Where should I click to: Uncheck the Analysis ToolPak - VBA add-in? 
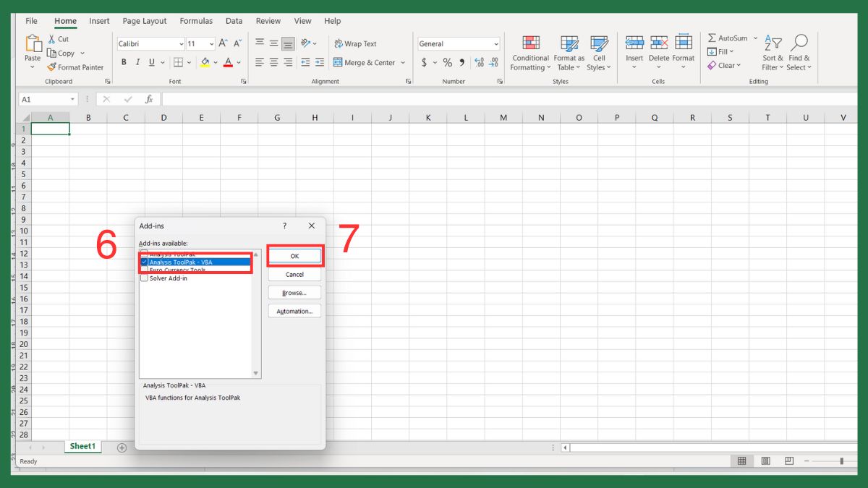click(144, 262)
